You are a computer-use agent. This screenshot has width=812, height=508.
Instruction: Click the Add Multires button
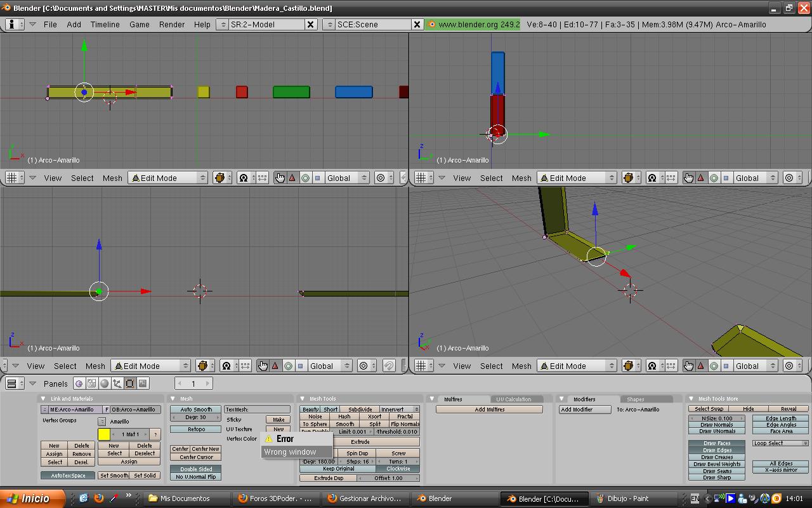490,410
